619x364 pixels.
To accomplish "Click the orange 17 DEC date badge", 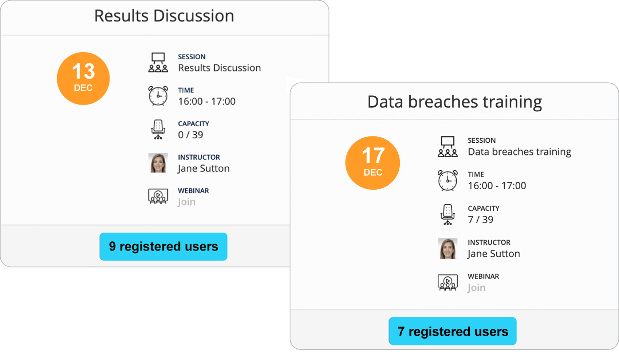I will pyautogui.click(x=372, y=163).
